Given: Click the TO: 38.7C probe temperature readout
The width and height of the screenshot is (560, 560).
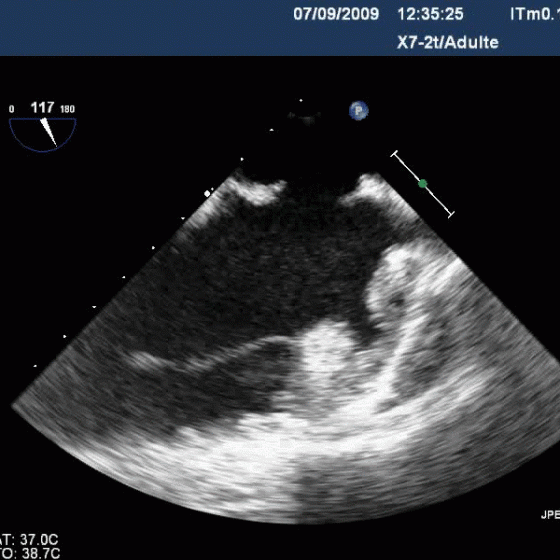Looking at the screenshot, I should tap(30, 553).
